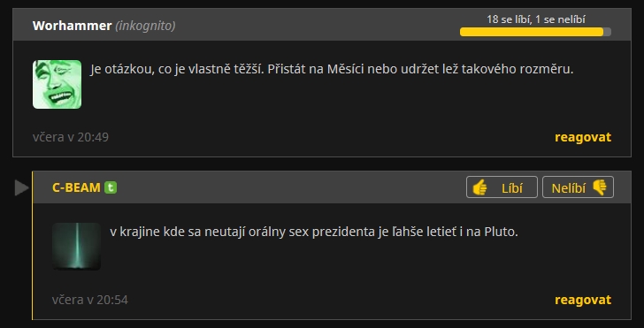644x328 pixels.
Task: Click the gray portion of the rating bar
Action: tap(608, 32)
